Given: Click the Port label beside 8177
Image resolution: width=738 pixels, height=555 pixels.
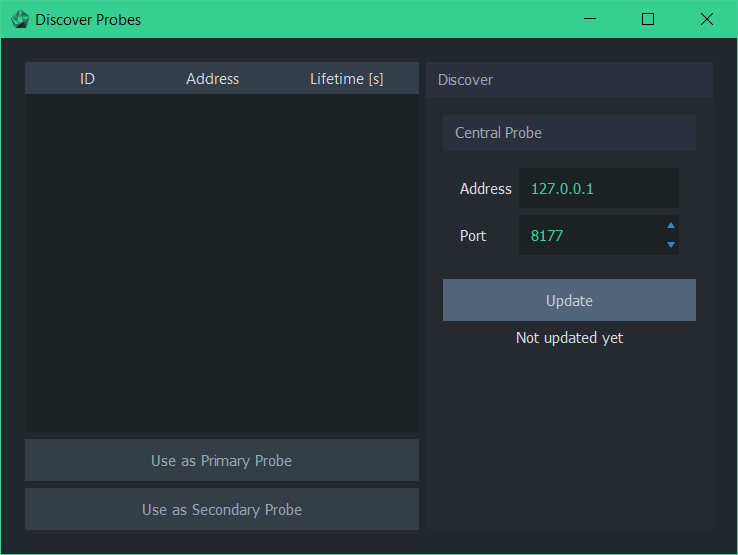Looking at the screenshot, I should point(473,235).
